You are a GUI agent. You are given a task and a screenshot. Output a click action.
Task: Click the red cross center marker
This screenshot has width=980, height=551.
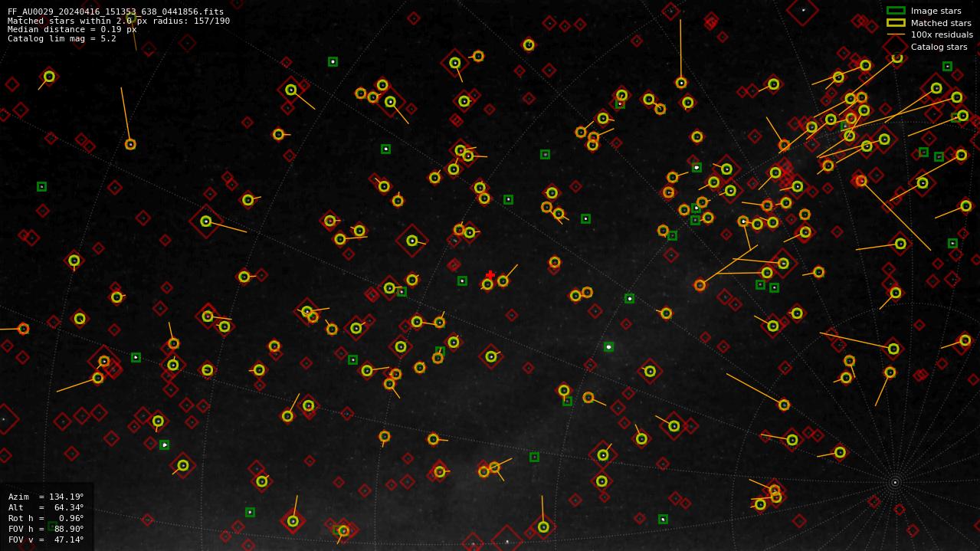tap(490, 274)
